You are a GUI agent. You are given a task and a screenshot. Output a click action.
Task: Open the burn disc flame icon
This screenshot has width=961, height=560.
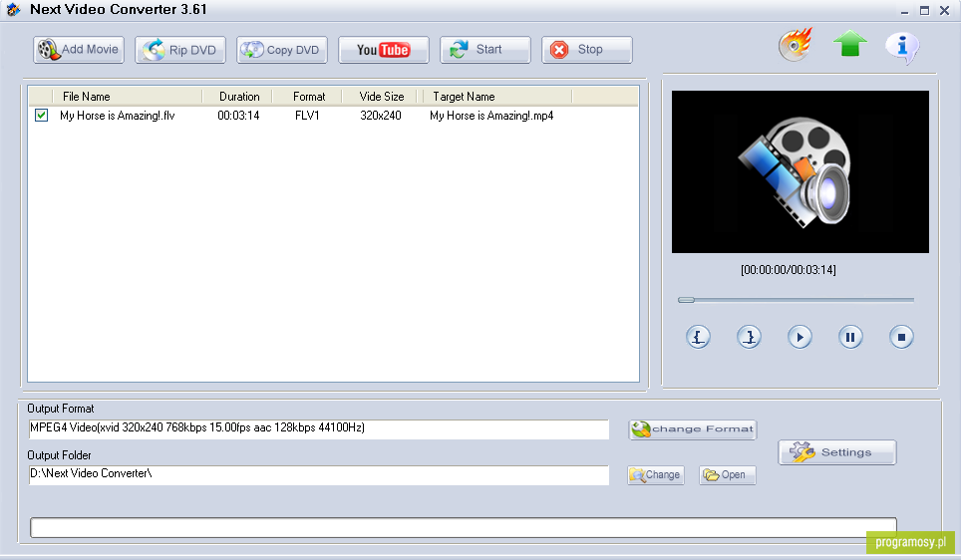tap(796, 46)
